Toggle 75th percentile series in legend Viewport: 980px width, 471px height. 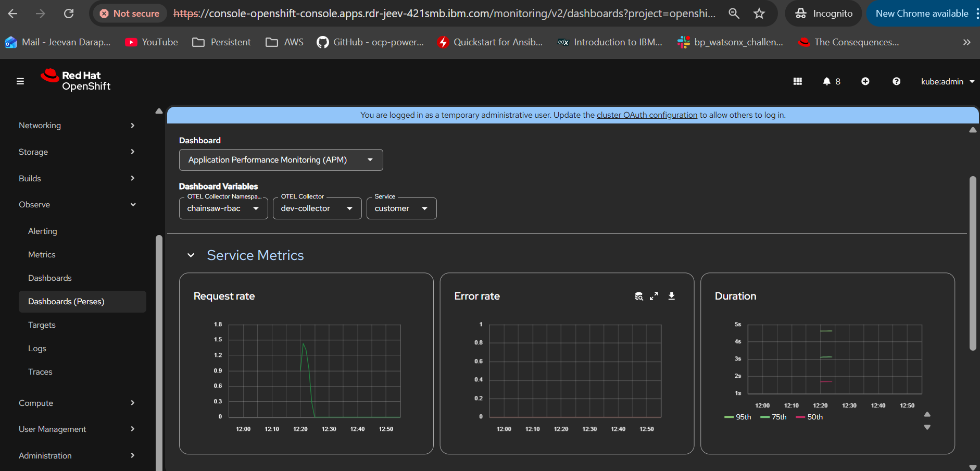tap(774, 417)
